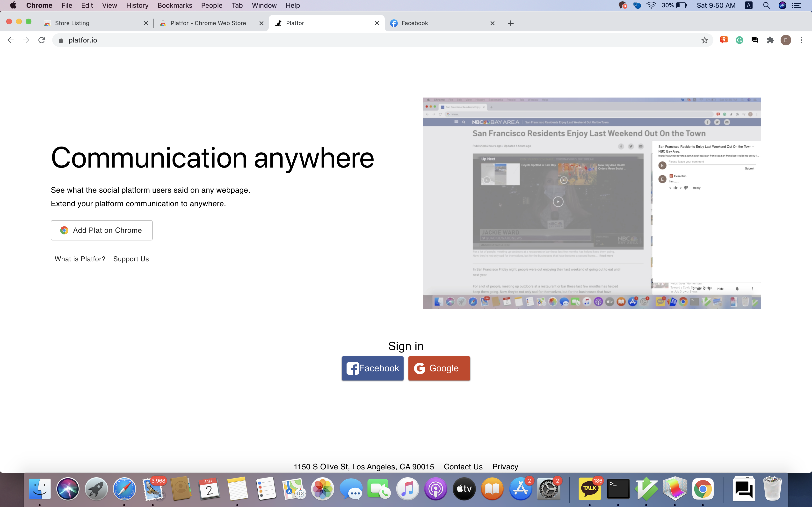This screenshot has width=812, height=507.
Task: Open Chrome profile avatar E
Action: click(786, 40)
